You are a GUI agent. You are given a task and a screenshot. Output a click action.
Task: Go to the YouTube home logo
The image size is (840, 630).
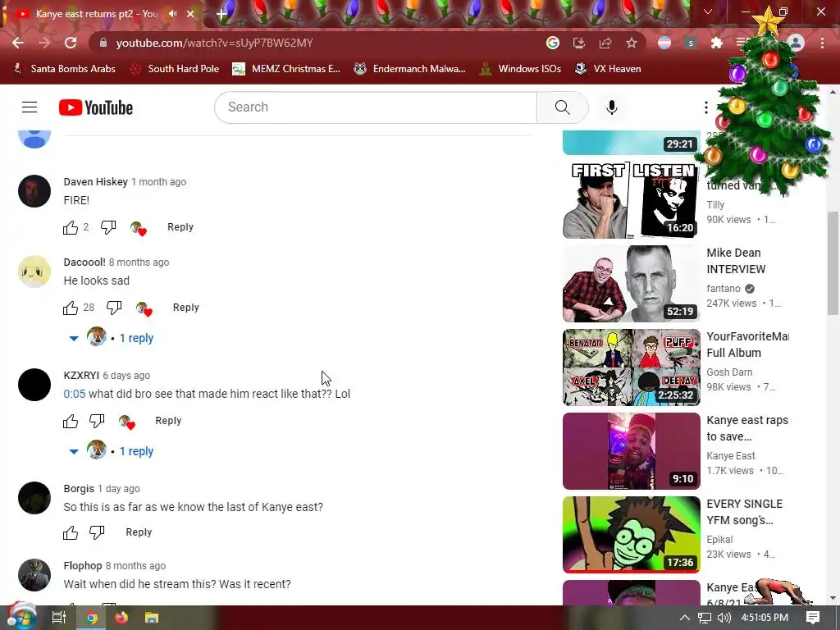pos(96,107)
